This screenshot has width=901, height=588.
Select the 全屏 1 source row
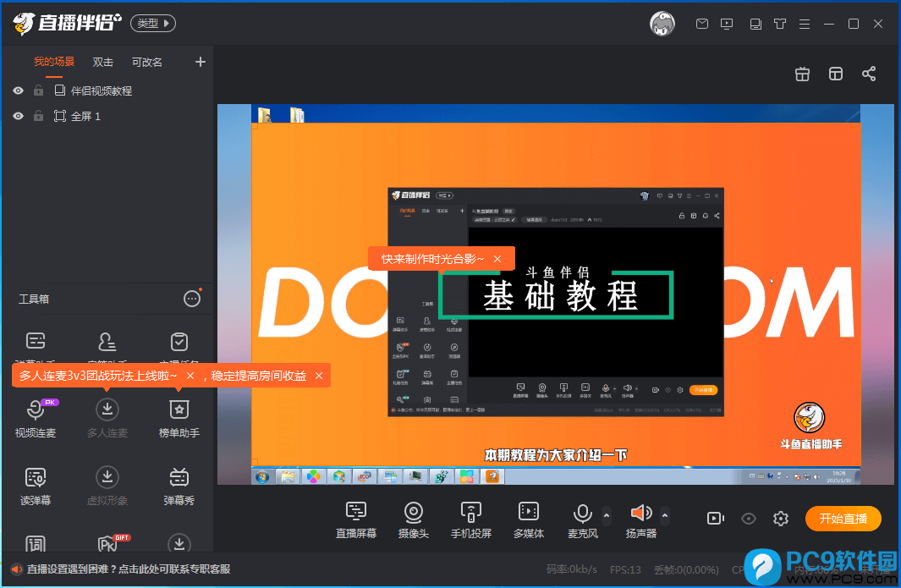[x=108, y=116]
